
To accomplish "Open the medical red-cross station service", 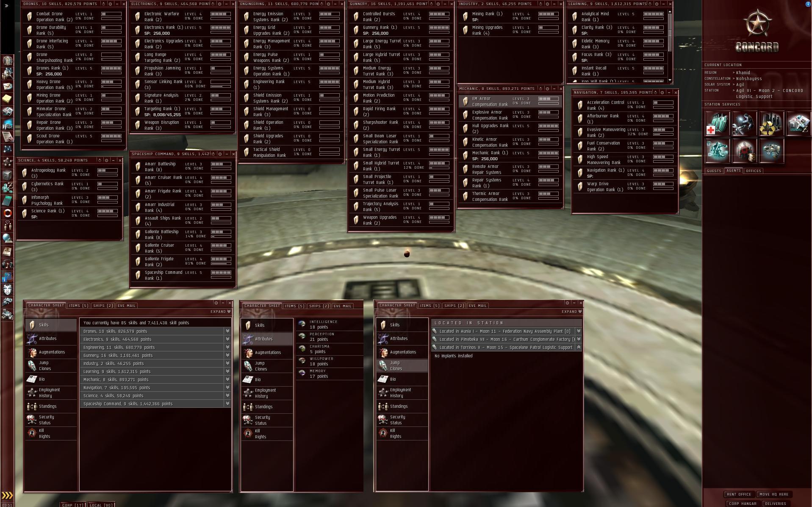I will 717,123.
